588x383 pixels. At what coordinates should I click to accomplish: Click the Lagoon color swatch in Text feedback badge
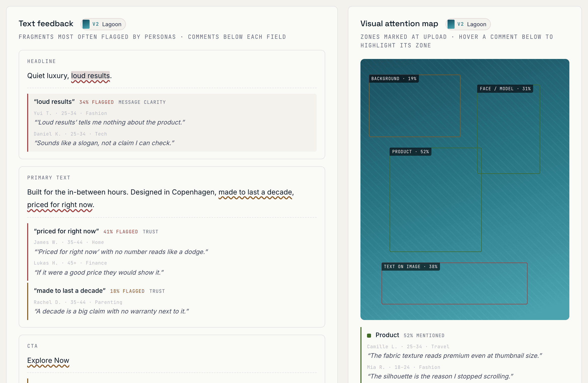pos(86,24)
